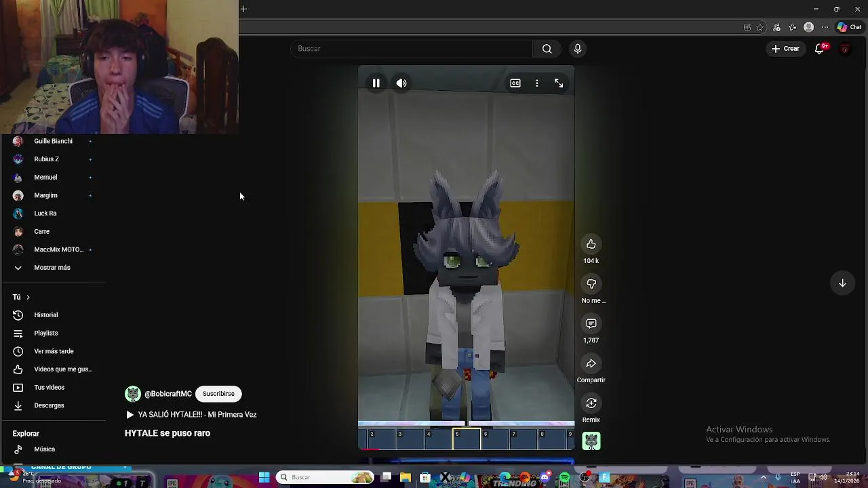Open the browser profile icon
The width and height of the screenshot is (868, 488).
tap(808, 27)
